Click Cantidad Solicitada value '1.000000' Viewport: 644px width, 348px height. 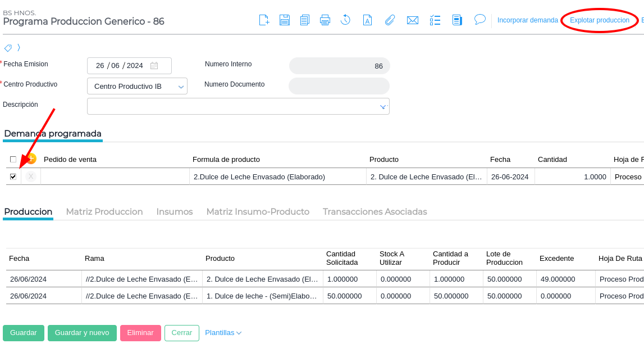point(350,279)
